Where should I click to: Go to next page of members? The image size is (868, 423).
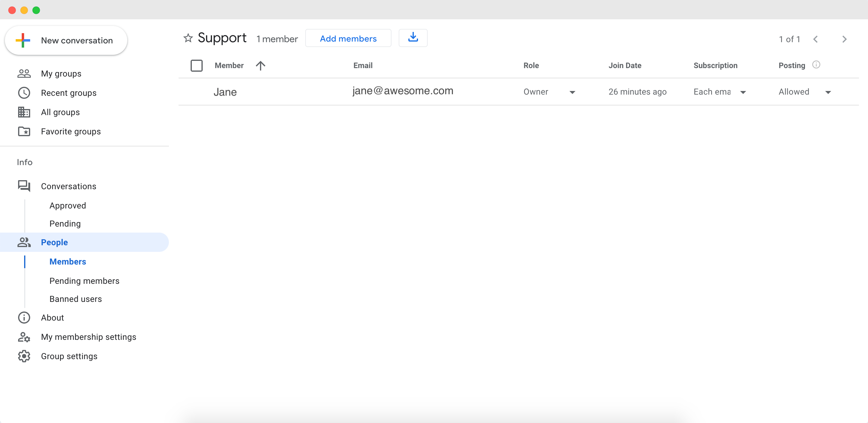click(x=844, y=39)
